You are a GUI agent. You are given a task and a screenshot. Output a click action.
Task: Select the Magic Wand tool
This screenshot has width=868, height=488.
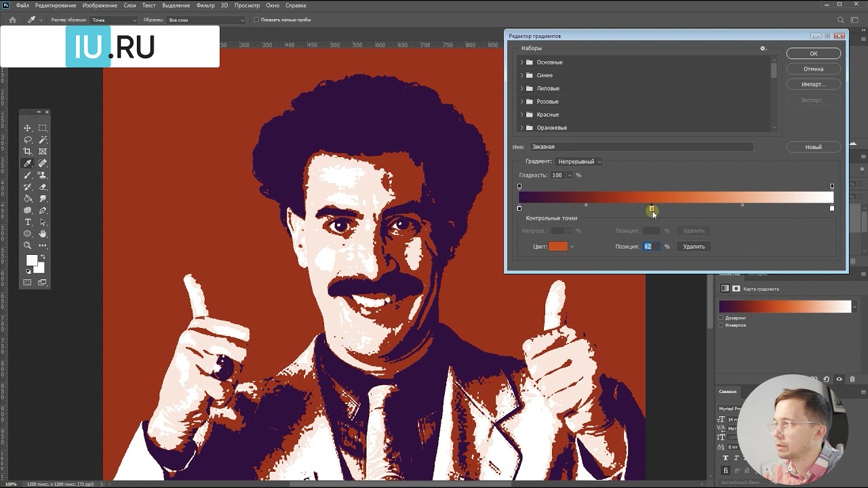(x=43, y=140)
